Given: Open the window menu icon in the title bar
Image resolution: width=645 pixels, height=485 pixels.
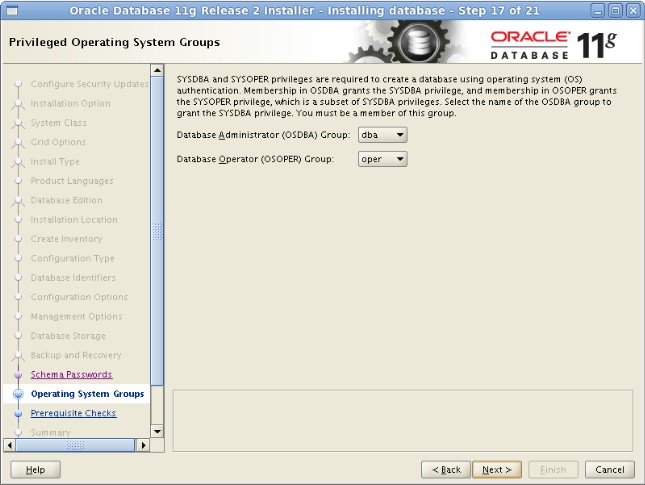Looking at the screenshot, I should tap(12, 11).
